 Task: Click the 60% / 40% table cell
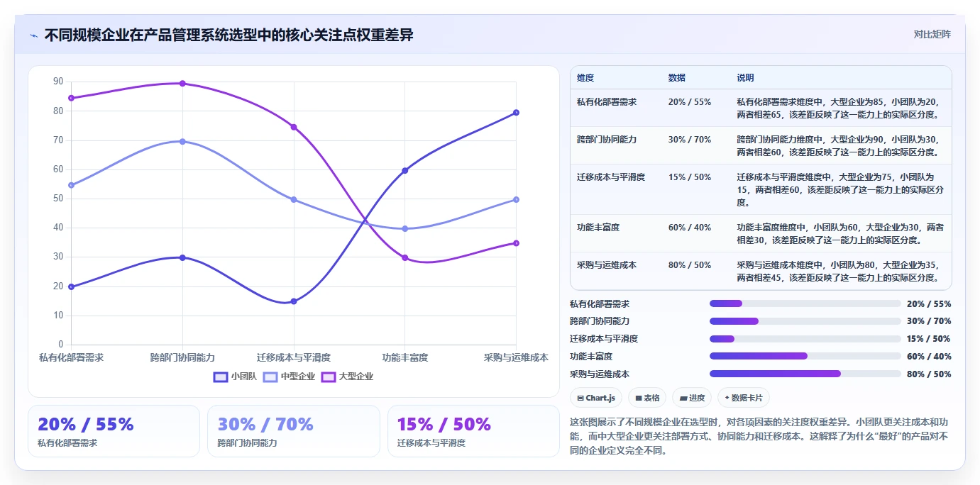point(690,227)
